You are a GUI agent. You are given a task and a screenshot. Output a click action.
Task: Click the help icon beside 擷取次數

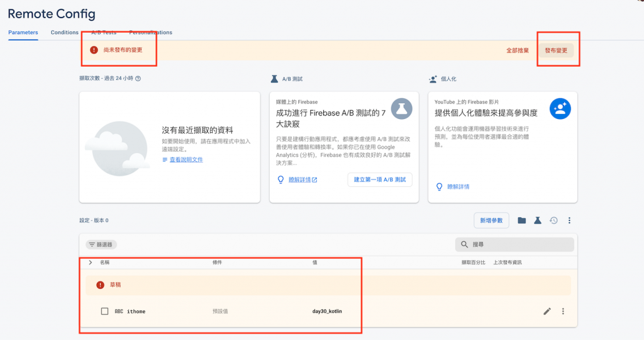(138, 79)
